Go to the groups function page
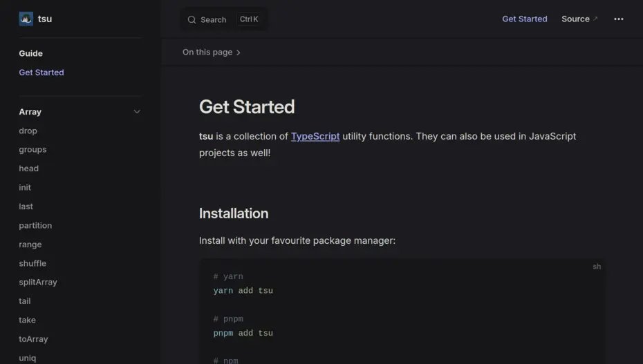The image size is (643, 364). 32,150
